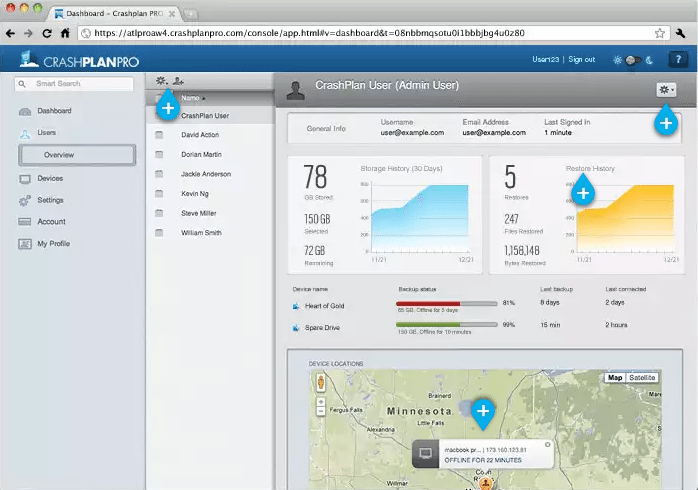
Task: Click the Users person icon
Action: pos(25,134)
